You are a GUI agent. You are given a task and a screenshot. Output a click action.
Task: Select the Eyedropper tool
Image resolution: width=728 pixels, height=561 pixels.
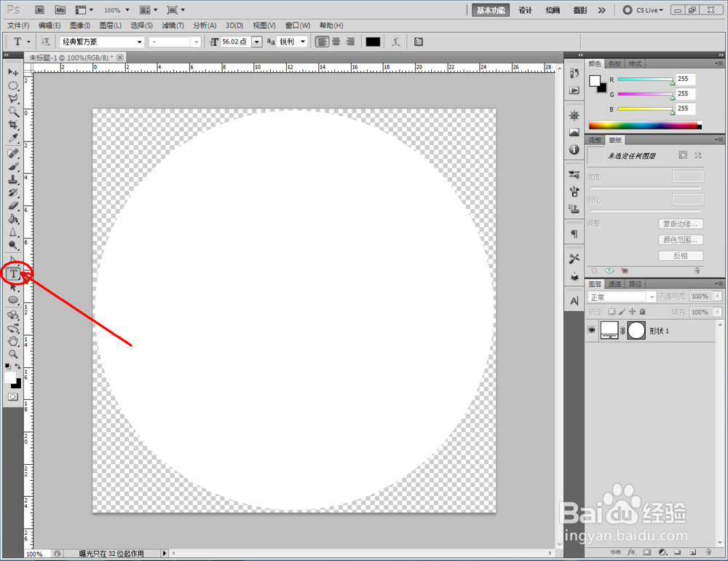[x=13, y=138]
